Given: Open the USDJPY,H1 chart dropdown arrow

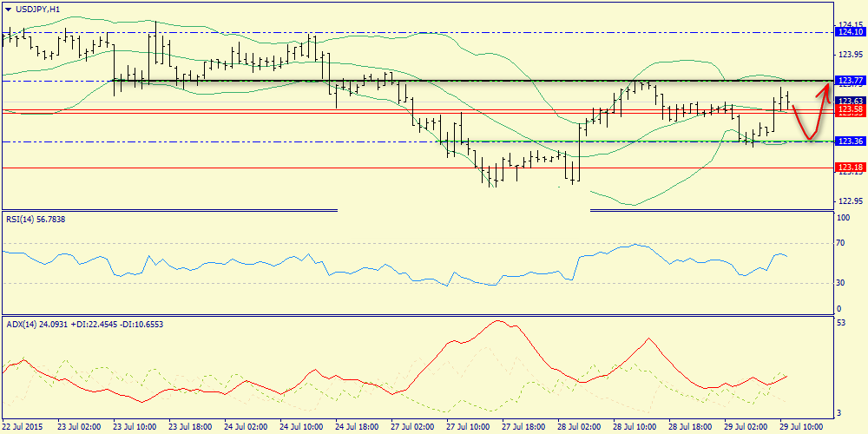Looking at the screenshot, I should 8,9.
